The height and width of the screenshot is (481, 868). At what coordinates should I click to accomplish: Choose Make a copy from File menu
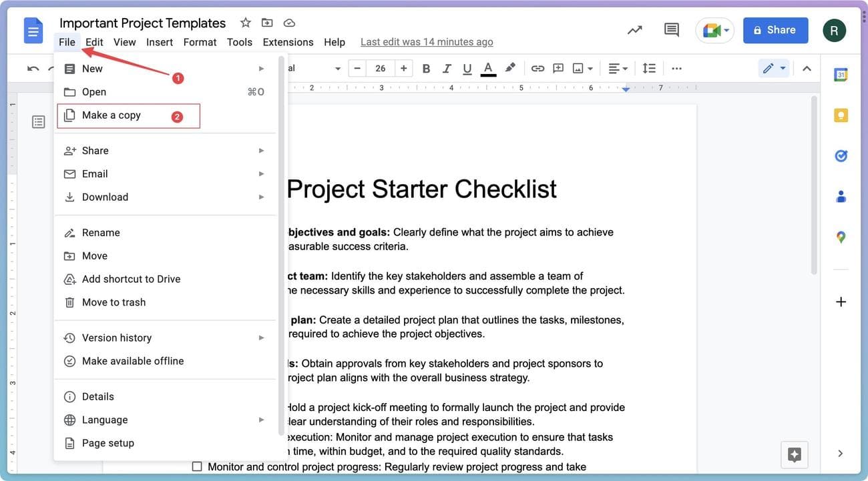(111, 115)
